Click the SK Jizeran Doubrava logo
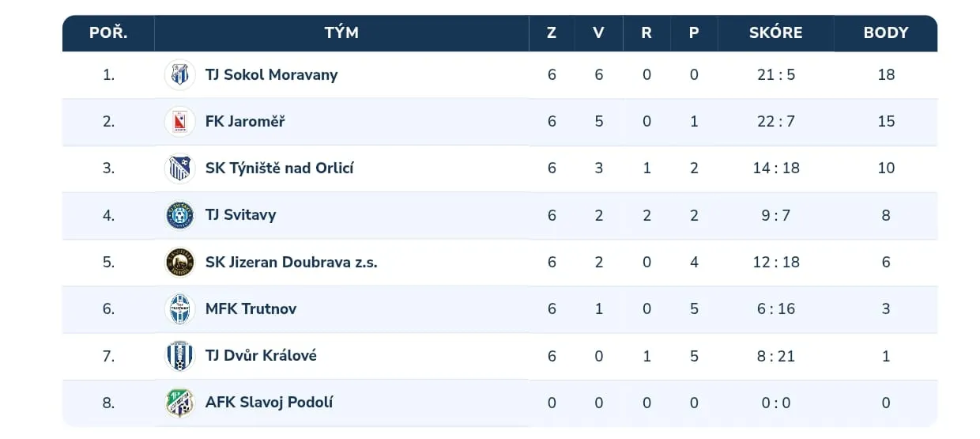980x439 pixels. (179, 263)
